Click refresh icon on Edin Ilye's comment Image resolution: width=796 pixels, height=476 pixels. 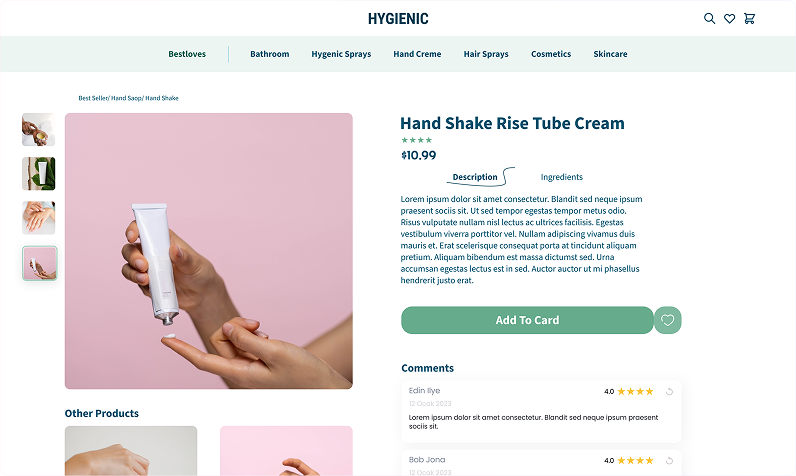pyautogui.click(x=669, y=391)
